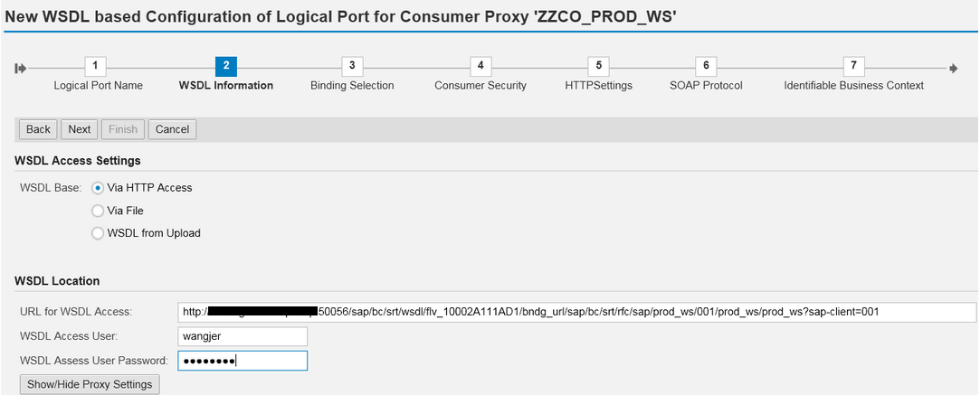Click the WSDL Access User field
This screenshot has width=980, height=395.
pos(243,336)
